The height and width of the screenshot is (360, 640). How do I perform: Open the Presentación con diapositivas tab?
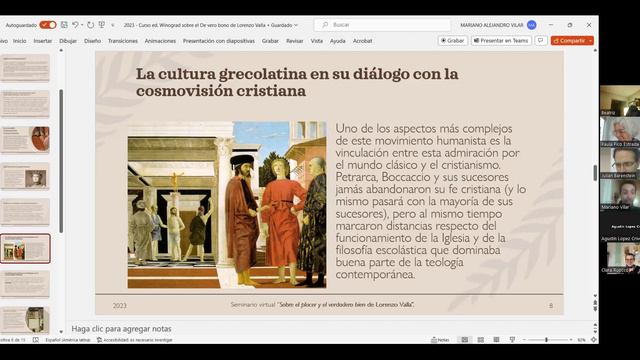(219, 41)
